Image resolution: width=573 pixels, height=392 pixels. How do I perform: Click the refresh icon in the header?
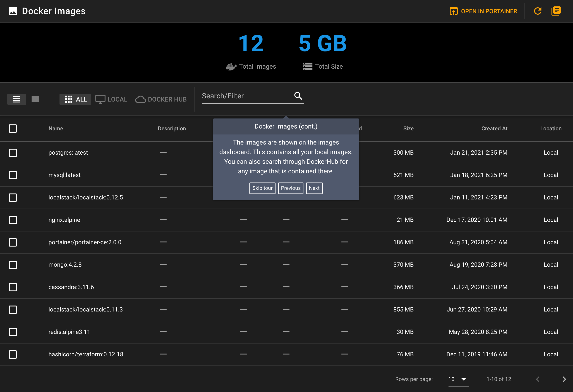coord(538,11)
